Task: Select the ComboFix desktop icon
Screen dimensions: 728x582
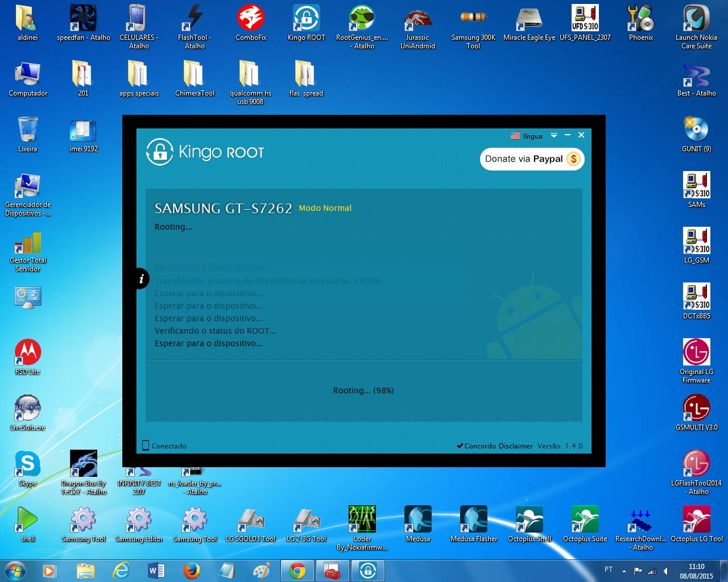Action: point(251,23)
